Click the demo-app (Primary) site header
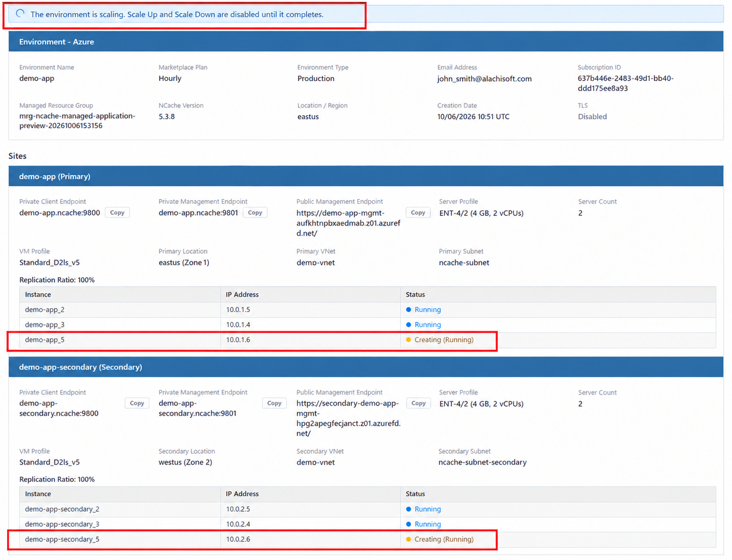The image size is (732, 560). tap(366, 176)
